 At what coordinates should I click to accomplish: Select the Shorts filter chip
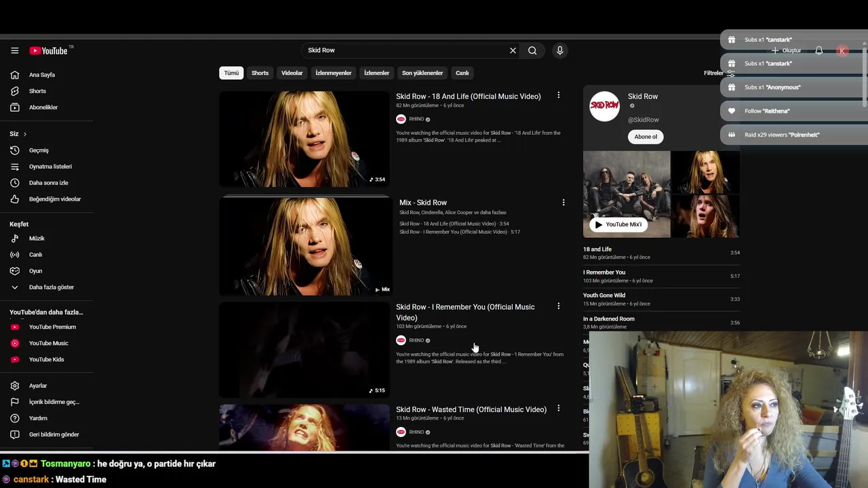coord(260,73)
